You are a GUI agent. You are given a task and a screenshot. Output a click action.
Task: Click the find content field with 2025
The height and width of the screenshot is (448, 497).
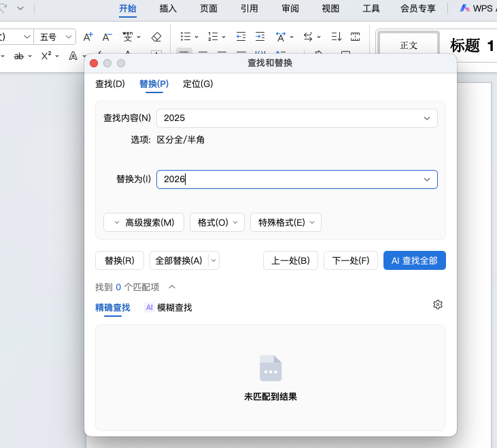point(297,118)
